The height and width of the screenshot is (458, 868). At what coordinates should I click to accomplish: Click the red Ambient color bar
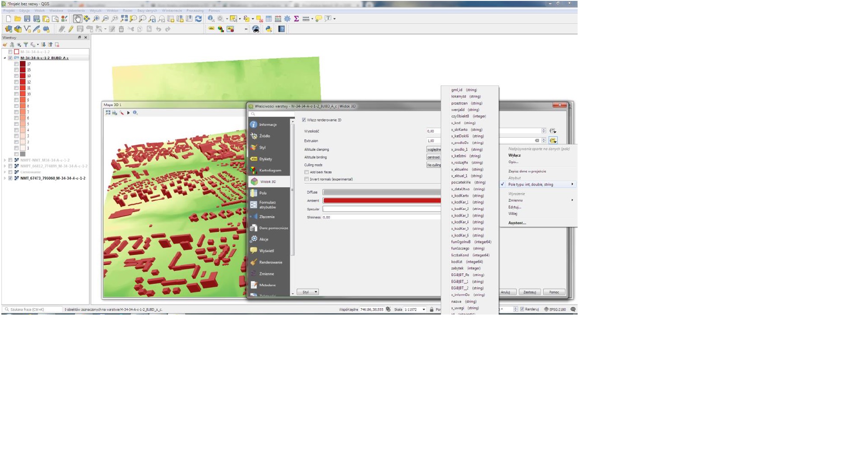[x=382, y=200]
